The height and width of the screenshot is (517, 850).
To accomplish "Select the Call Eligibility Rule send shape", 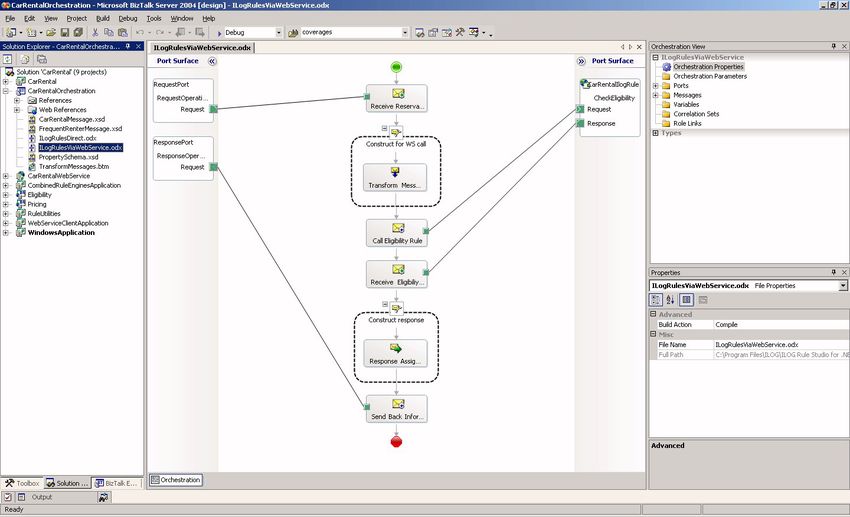I will pos(397,233).
